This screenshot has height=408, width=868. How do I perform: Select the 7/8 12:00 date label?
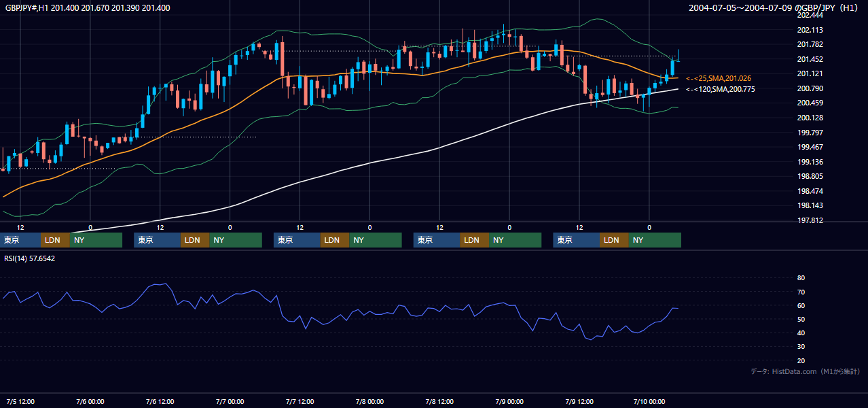[x=439, y=401]
